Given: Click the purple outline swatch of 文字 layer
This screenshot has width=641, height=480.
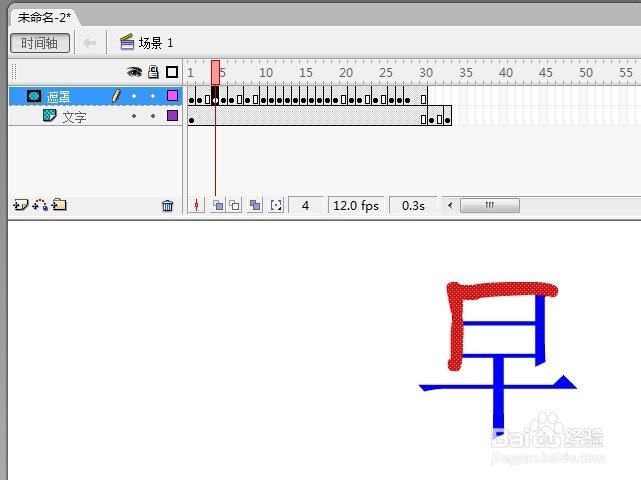Looking at the screenshot, I should click(x=173, y=116).
